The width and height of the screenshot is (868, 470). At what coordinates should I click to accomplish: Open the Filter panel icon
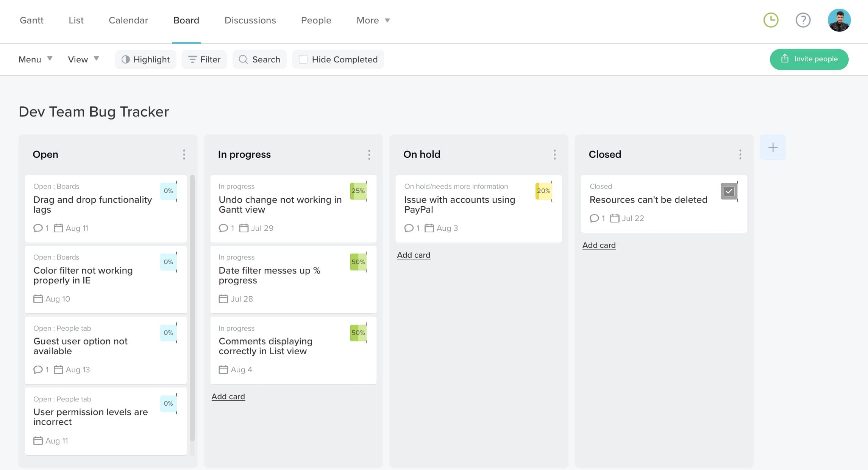[x=192, y=59]
